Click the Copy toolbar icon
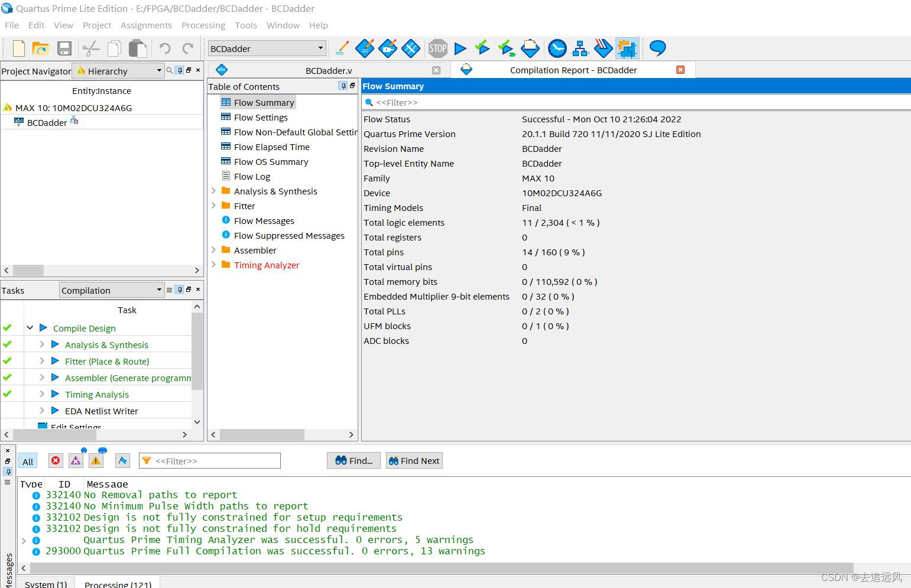911x588 pixels. pyautogui.click(x=114, y=48)
